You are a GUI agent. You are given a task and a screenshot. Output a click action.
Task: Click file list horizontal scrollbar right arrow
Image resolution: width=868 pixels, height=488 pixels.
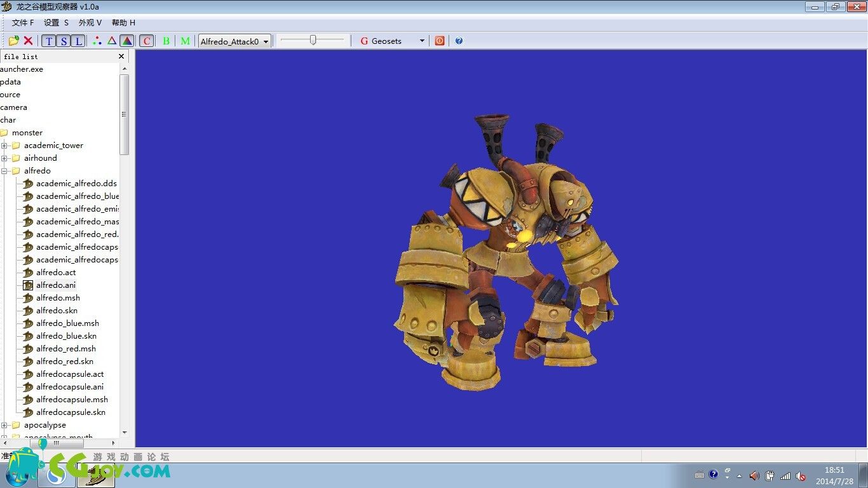(x=114, y=443)
